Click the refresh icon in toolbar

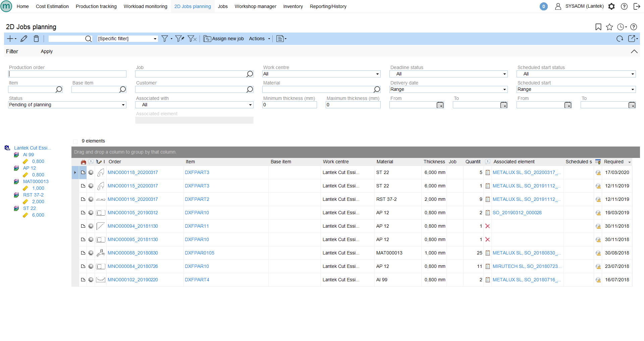[620, 39]
